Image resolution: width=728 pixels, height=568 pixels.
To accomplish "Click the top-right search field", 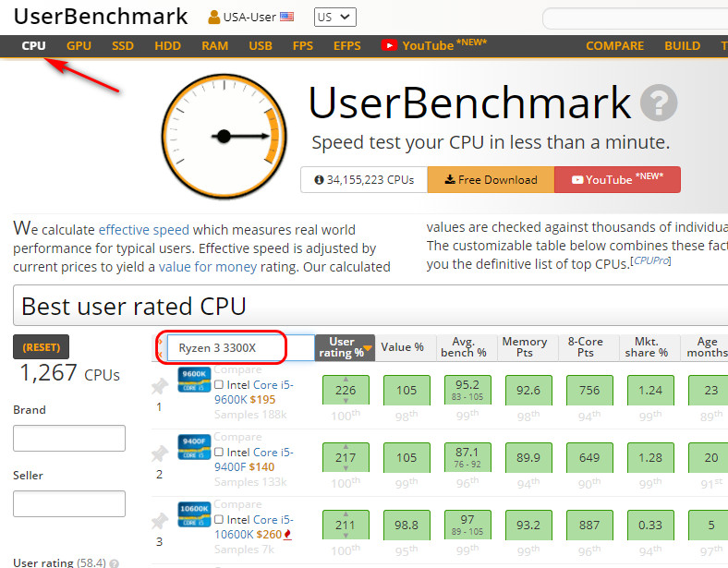I will [x=635, y=18].
